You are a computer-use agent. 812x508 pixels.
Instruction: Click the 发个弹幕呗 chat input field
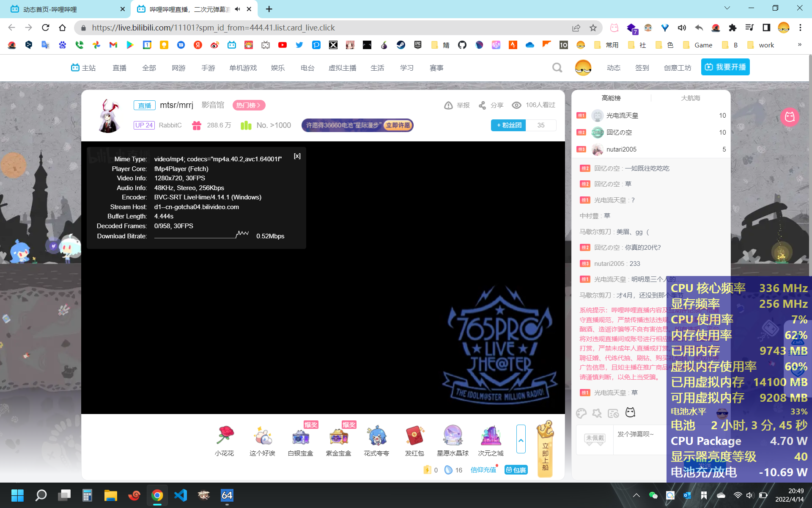pos(639,439)
